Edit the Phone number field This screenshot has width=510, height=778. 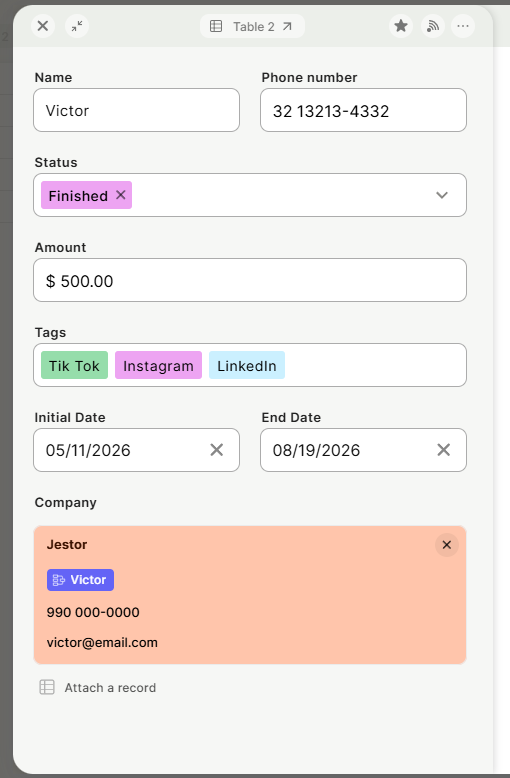363,110
